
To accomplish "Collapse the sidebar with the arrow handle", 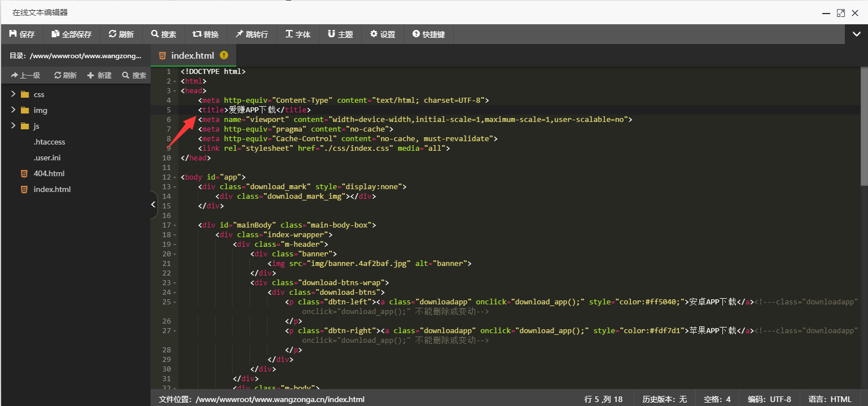I will click(154, 206).
